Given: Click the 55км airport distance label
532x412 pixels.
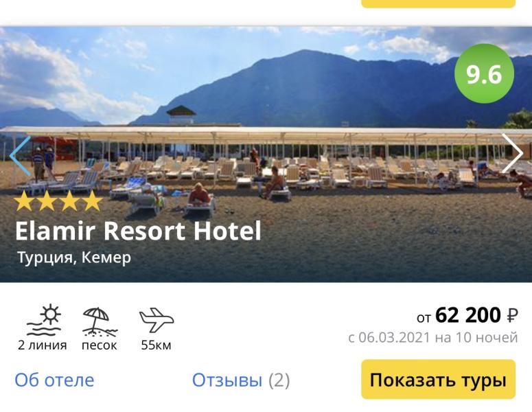Looking at the screenshot, I should click(156, 345).
